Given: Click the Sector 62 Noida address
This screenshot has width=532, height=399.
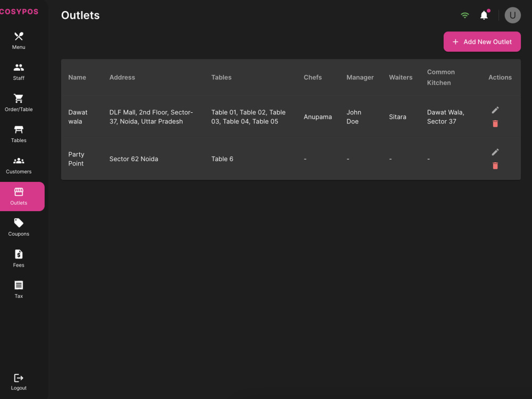Looking at the screenshot, I should click(x=134, y=159).
